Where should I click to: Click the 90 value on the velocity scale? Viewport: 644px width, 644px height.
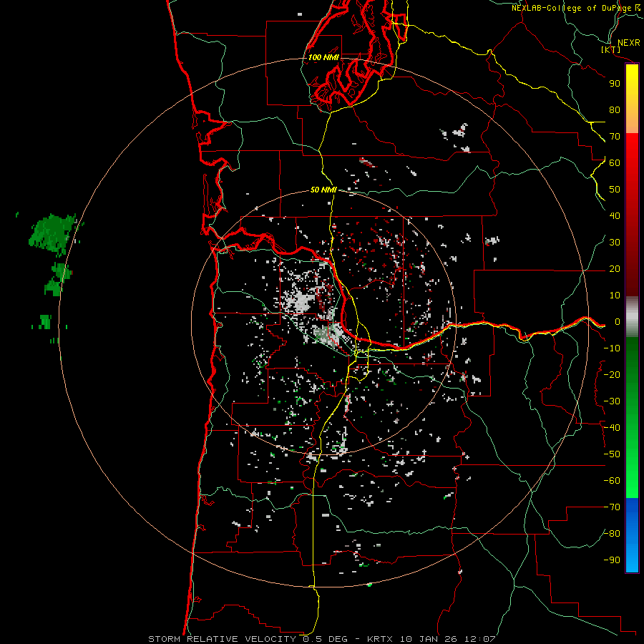615,84
